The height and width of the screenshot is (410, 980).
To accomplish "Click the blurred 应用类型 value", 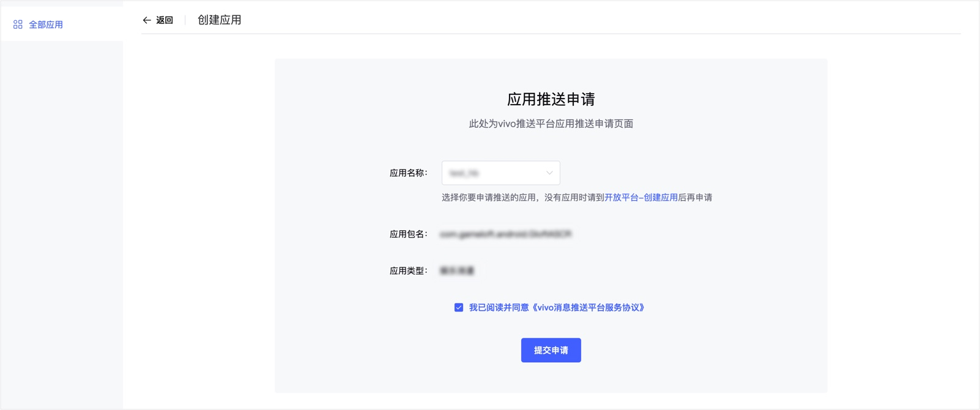I will click(457, 271).
